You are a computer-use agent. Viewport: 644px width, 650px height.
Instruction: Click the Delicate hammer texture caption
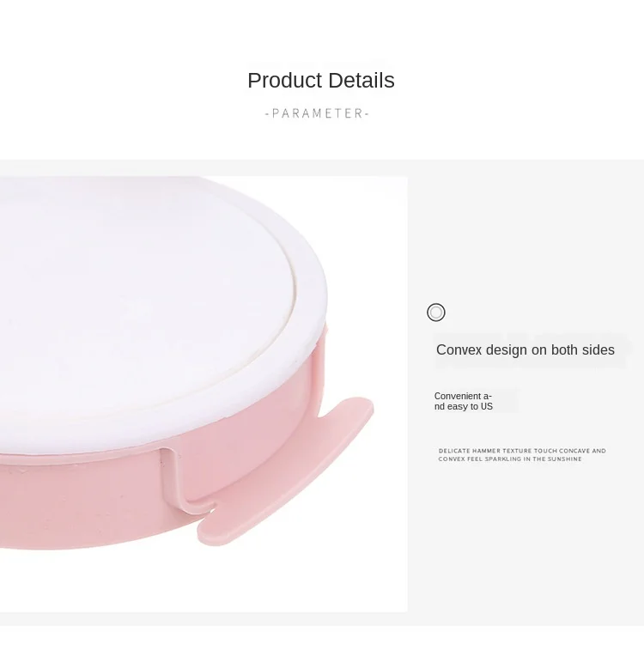click(522, 455)
